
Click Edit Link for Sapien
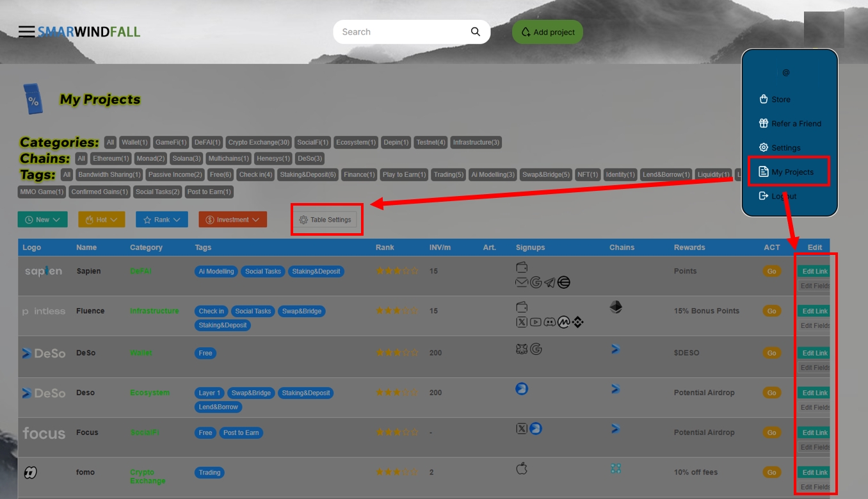click(814, 272)
